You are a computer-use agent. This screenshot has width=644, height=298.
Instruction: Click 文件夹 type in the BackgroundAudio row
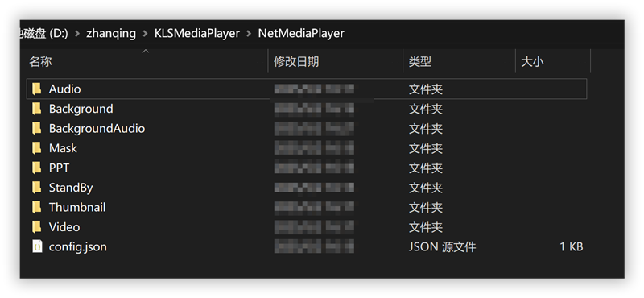point(426,129)
